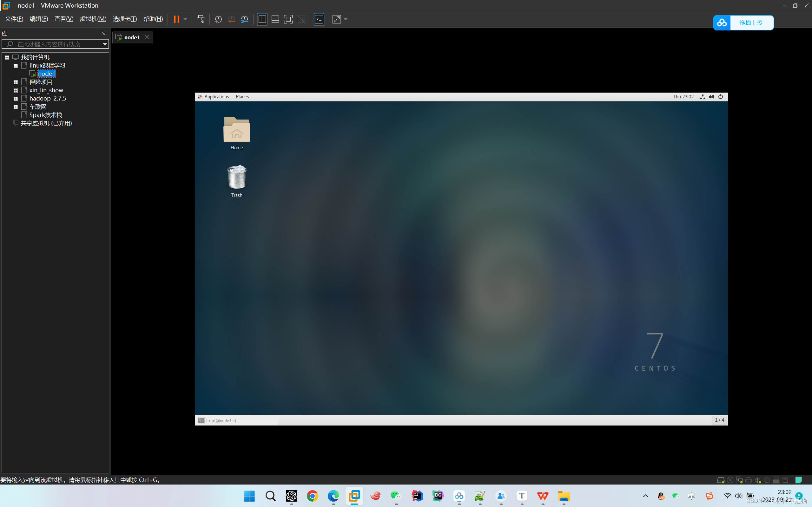
Task: Collapse the linux课程学习 folder
Action: (x=16, y=66)
